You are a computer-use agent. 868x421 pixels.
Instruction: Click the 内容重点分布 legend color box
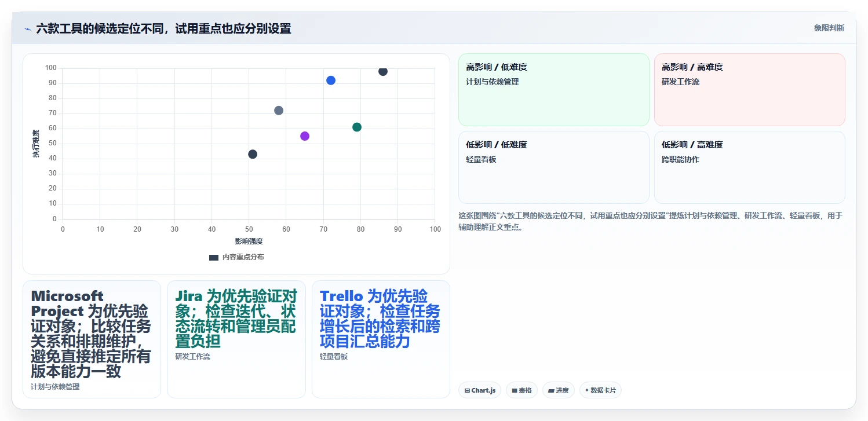[x=214, y=258]
